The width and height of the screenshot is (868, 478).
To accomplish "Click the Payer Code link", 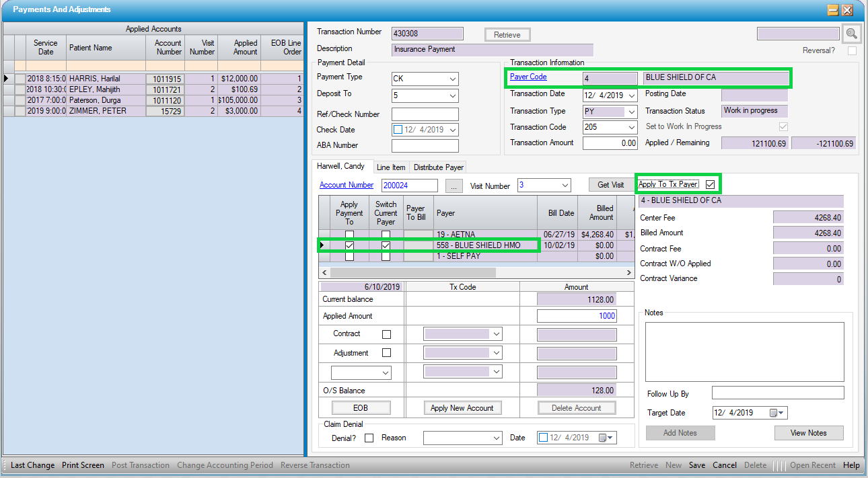I will (528, 77).
